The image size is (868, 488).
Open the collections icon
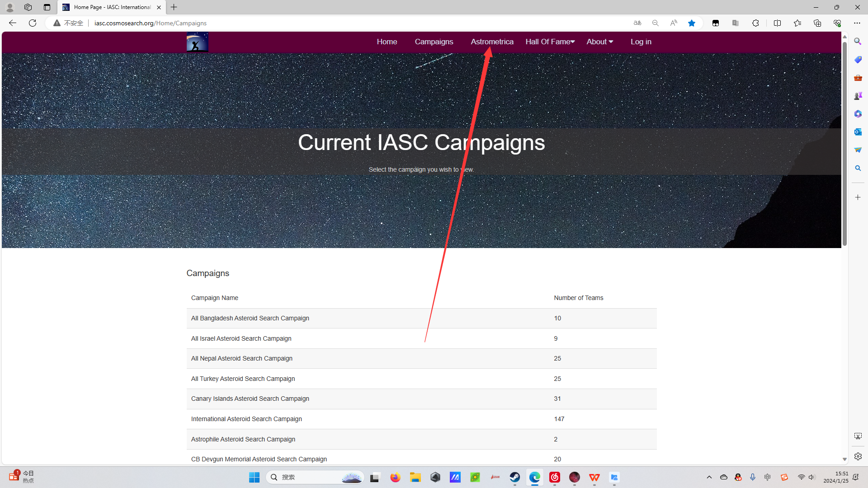pos(817,23)
